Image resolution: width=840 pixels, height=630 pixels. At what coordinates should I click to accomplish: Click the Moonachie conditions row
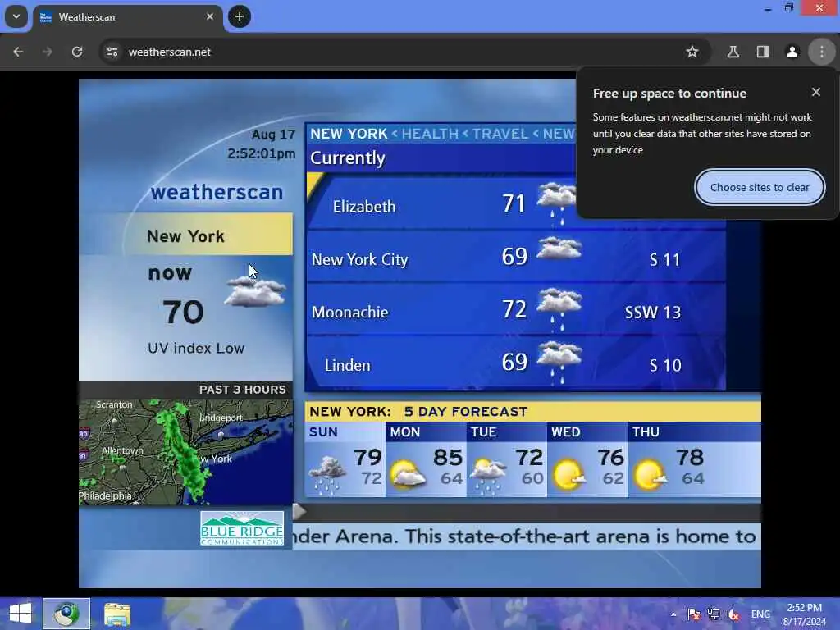[x=515, y=309]
